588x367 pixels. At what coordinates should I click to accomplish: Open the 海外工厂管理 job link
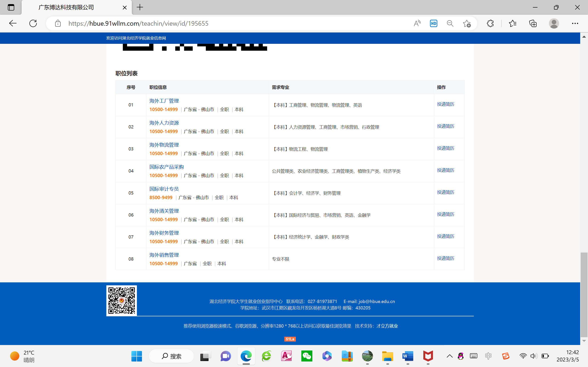coord(164,101)
